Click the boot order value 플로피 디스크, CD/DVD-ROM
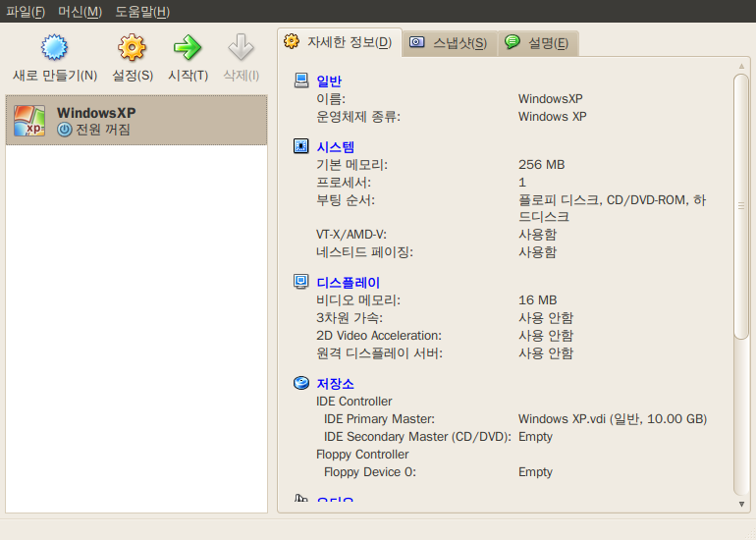Viewport: 756px width, 540px height. tap(613, 208)
